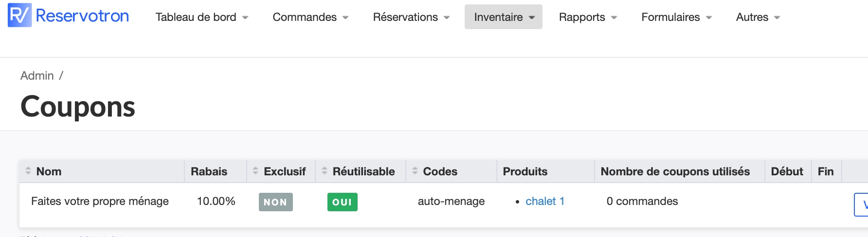Click the NON exclusive badge
Screen dimensions: 868x237
(275, 202)
